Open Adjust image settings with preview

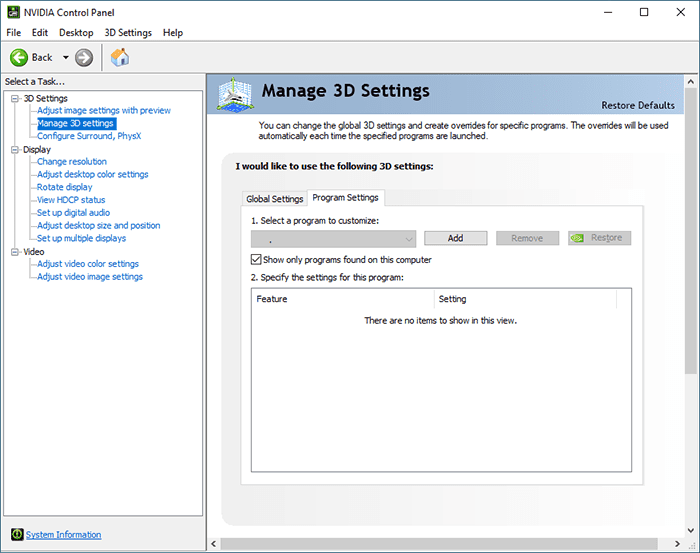104,110
